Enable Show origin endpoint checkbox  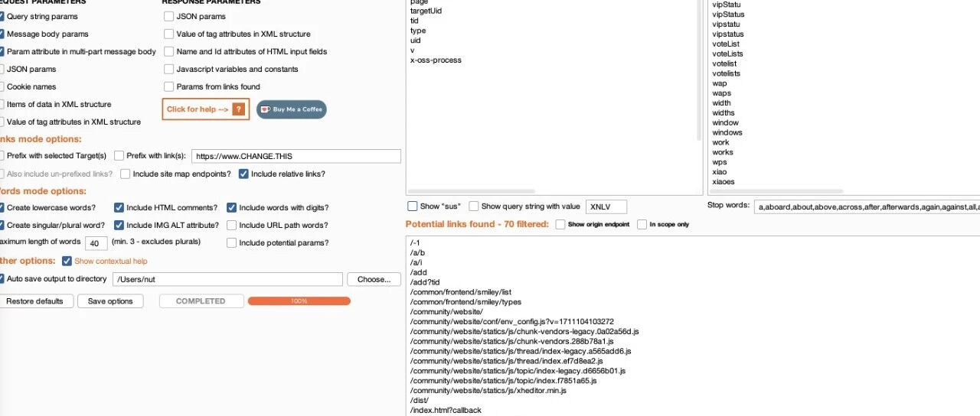(560, 224)
